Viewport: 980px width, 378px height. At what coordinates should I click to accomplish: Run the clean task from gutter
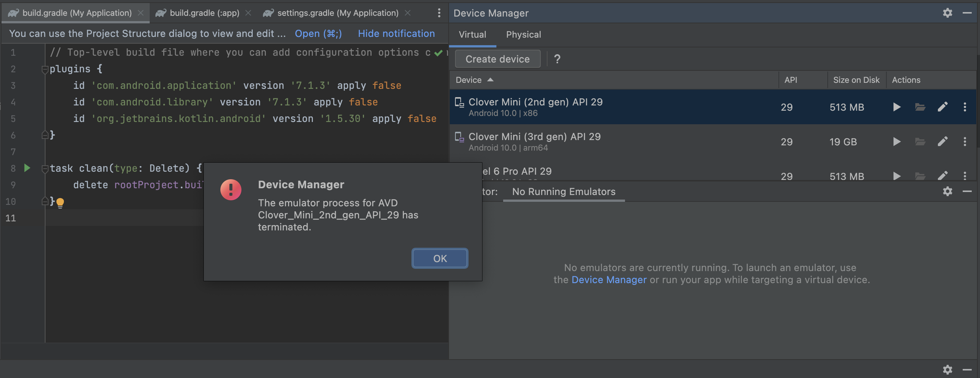[x=27, y=168]
